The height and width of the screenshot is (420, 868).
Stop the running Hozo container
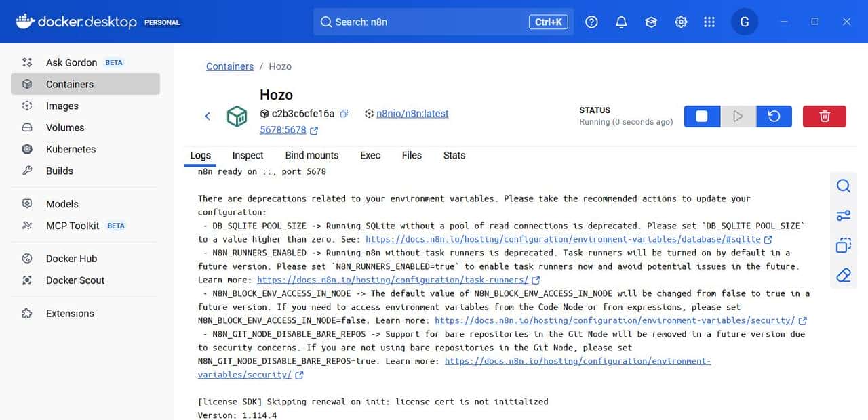702,117
